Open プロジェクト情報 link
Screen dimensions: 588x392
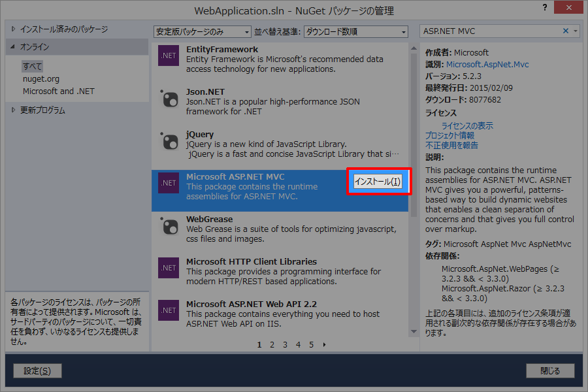[x=449, y=135]
